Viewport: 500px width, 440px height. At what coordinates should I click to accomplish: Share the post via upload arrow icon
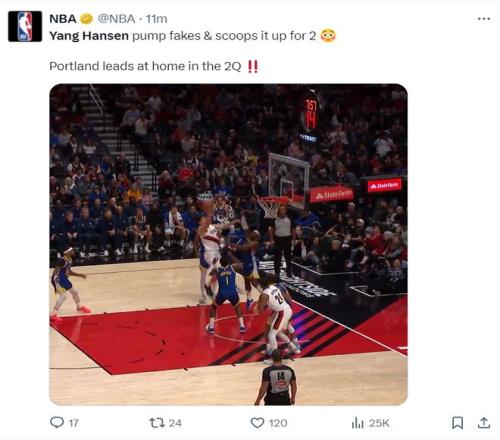coord(483,423)
